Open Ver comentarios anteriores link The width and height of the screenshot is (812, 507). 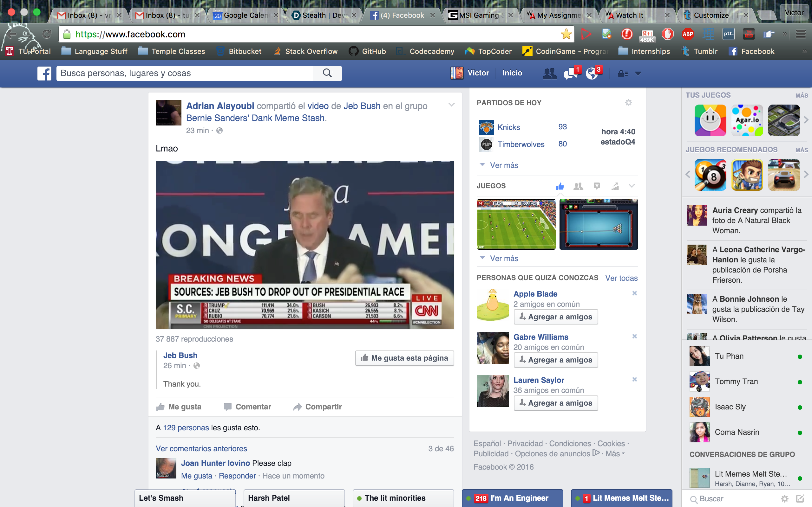click(x=201, y=449)
